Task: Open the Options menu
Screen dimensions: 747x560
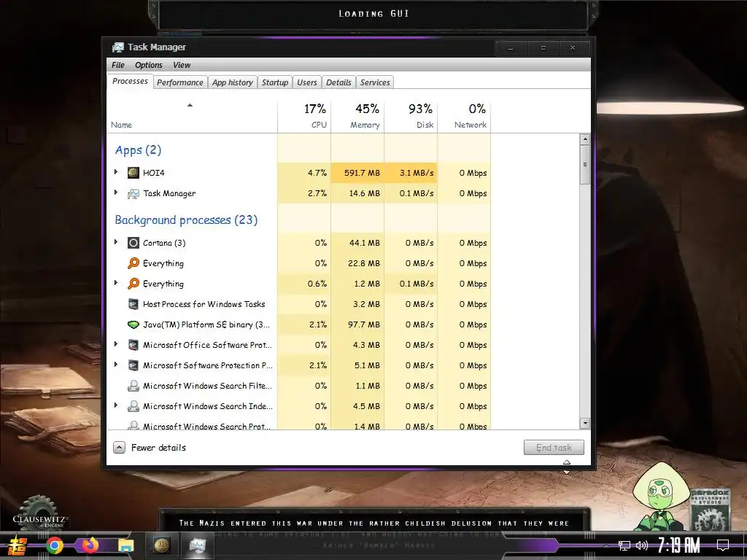Action: [x=149, y=65]
